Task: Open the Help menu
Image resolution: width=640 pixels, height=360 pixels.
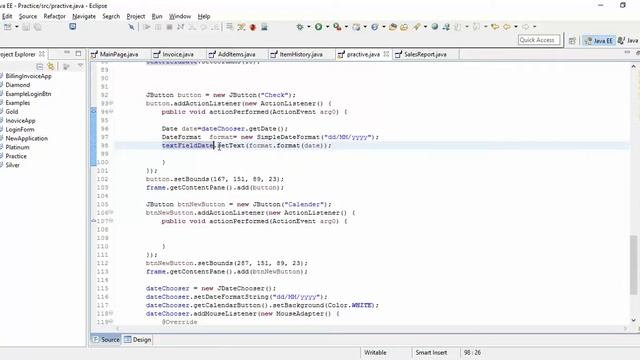Action: (204, 16)
